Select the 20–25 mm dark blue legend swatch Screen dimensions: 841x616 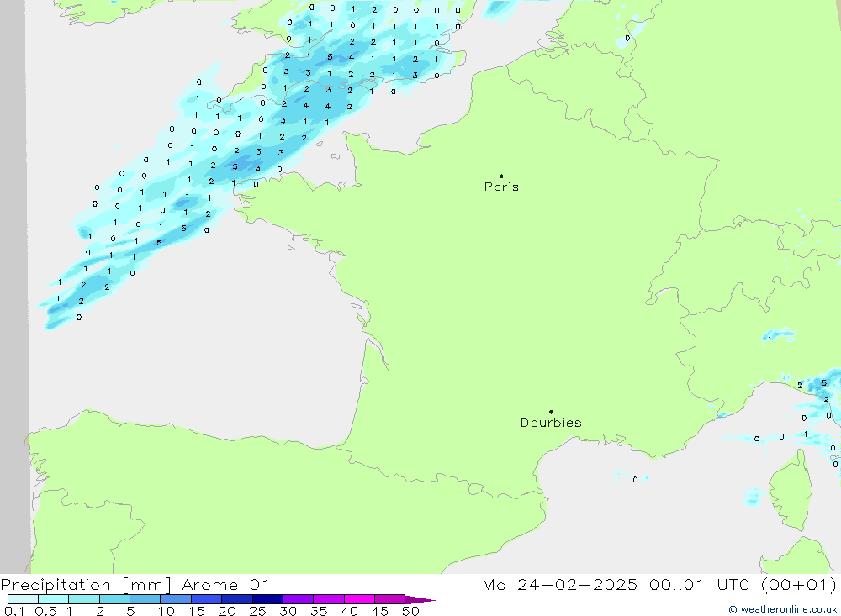tap(237, 599)
